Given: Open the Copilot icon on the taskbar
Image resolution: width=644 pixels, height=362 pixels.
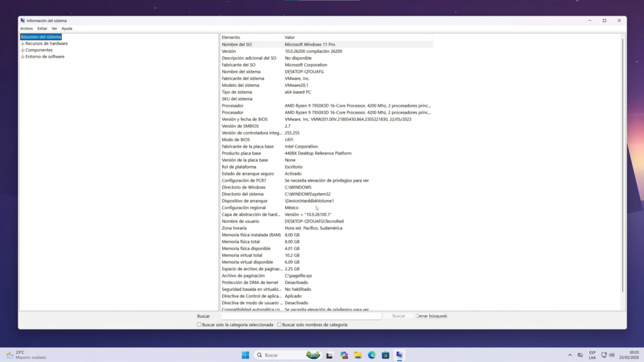Looking at the screenshot, I should 343,354.
